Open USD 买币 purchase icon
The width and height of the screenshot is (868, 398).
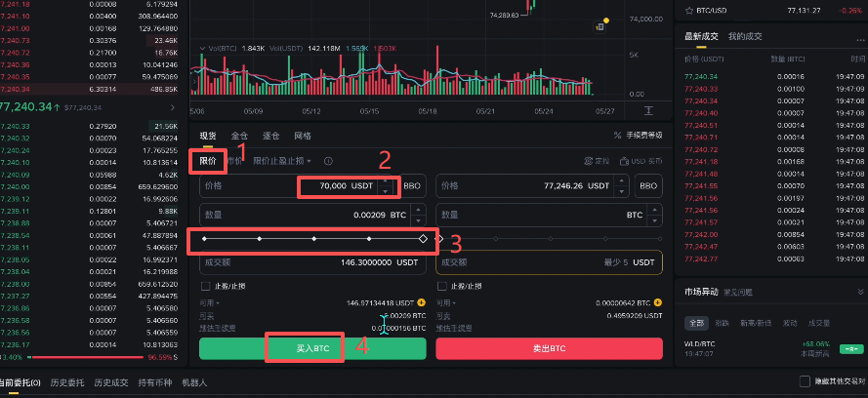624,161
